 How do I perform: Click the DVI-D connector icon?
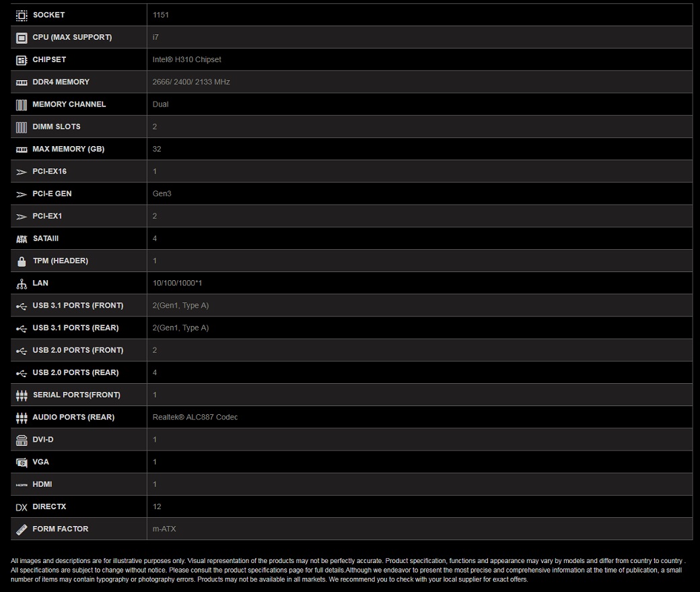[22, 440]
